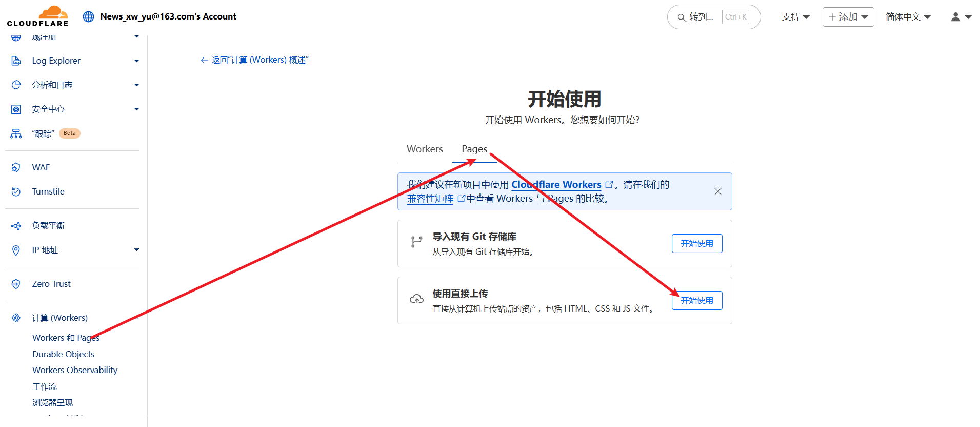This screenshot has width=980, height=427.
Task: Dismiss the Cloudflare Workers recommendation banner
Action: pos(717,191)
